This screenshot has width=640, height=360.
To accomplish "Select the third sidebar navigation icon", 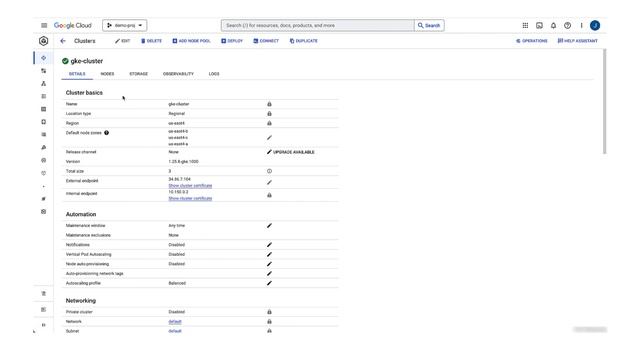I will pyautogui.click(x=44, y=84).
